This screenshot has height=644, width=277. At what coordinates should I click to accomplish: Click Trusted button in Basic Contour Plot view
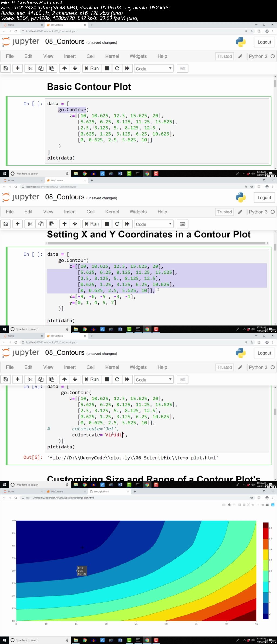225,56
